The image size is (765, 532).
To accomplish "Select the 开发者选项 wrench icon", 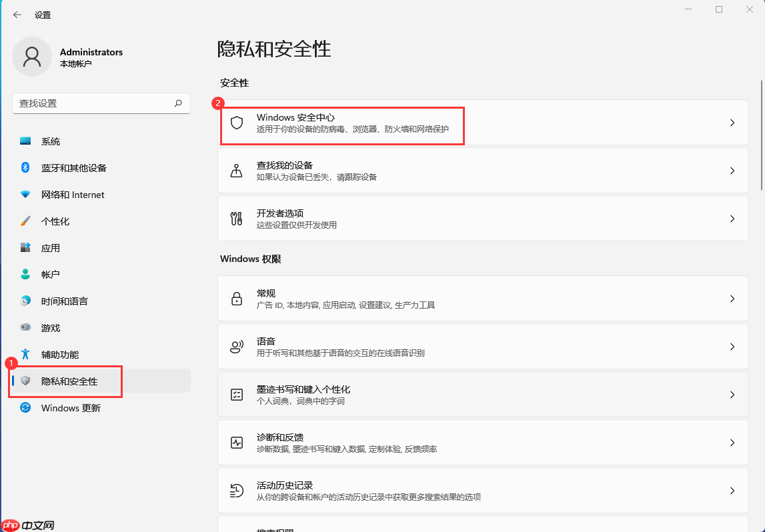I will pos(237,218).
